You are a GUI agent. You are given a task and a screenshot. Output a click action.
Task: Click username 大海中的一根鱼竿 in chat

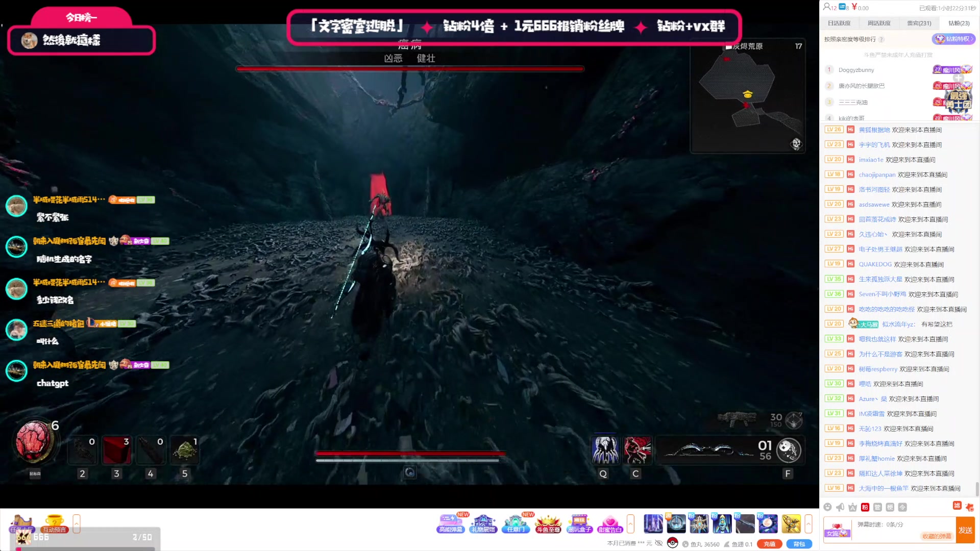click(884, 488)
